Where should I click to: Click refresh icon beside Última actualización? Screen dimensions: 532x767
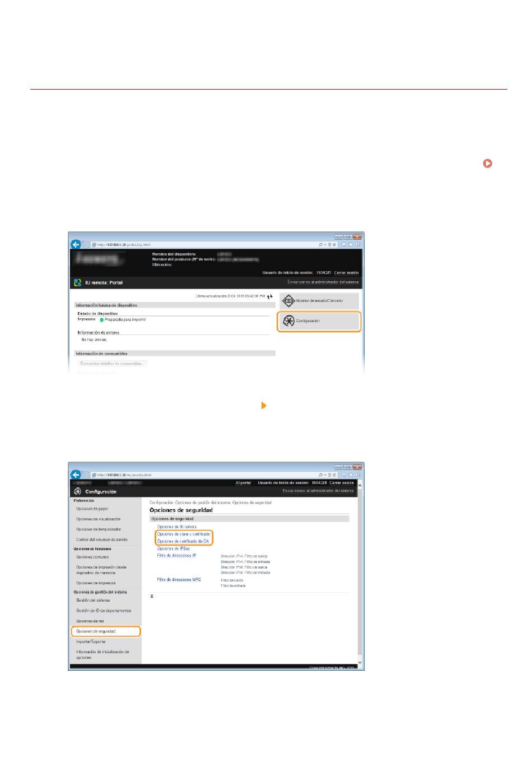coord(270,296)
